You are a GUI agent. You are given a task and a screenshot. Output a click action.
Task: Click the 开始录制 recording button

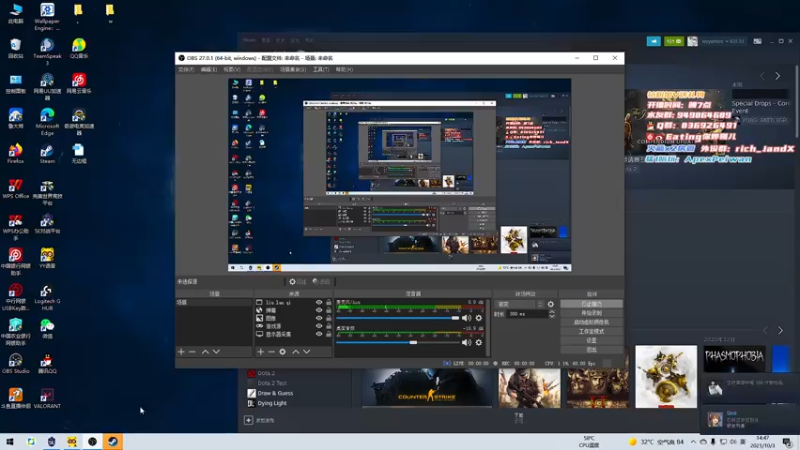click(x=591, y=313)
